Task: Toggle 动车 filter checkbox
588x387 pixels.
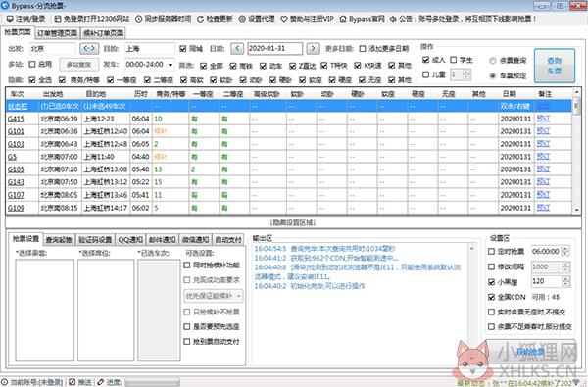Action: (263, 66)
